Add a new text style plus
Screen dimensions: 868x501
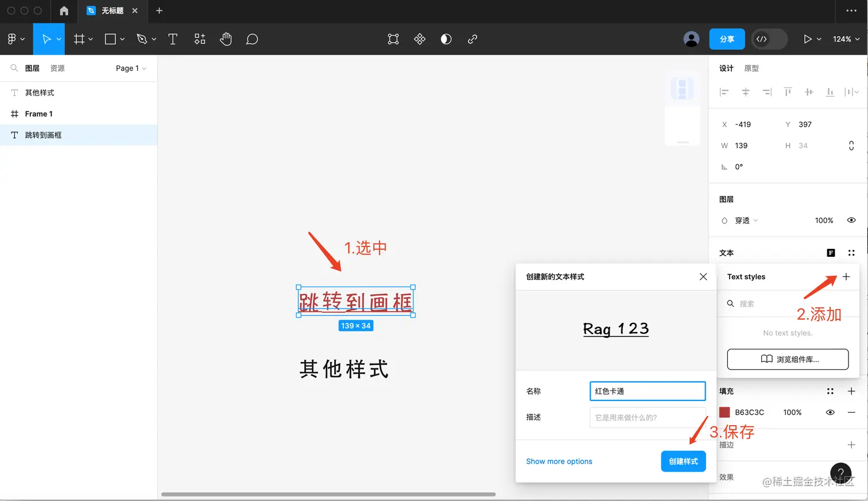(x=846, y=277)
